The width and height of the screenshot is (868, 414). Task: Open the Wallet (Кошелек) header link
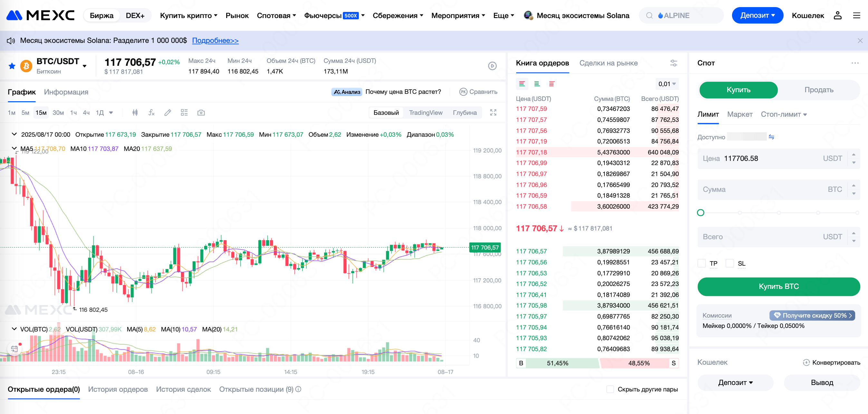pos(808,15)
